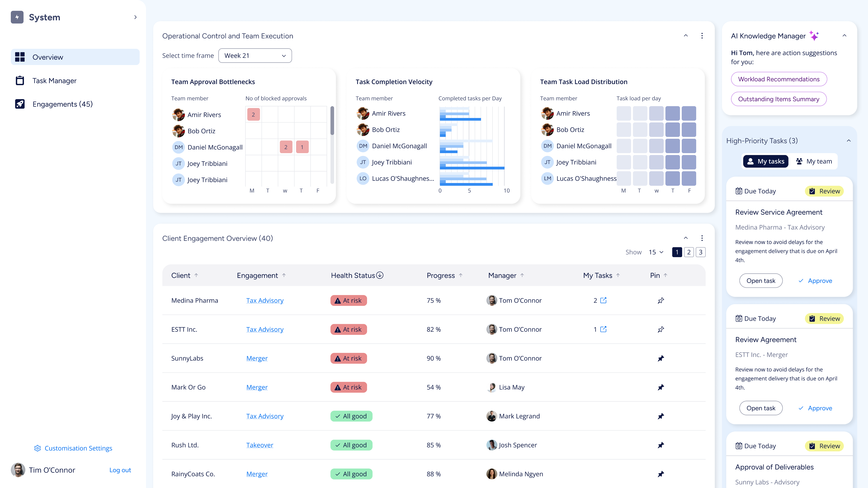
Task: Click Amir Rivers blocked approvals red cell
Action: pos(253,115)
